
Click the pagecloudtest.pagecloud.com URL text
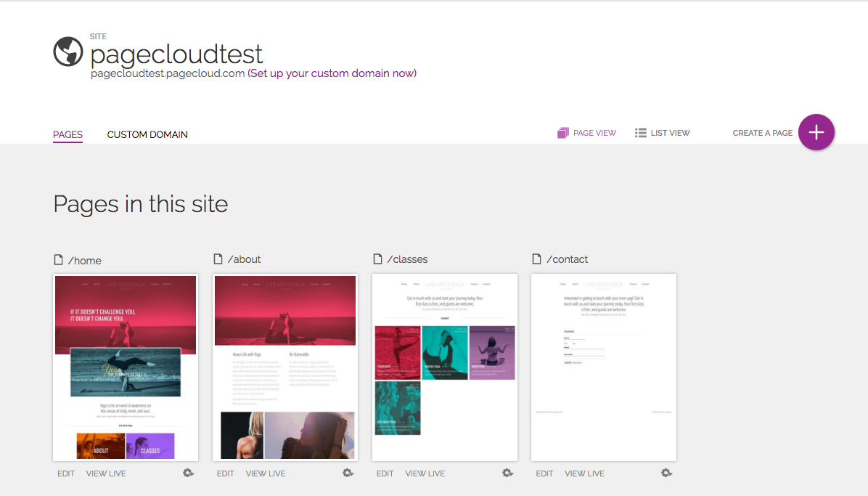[168, 73]
